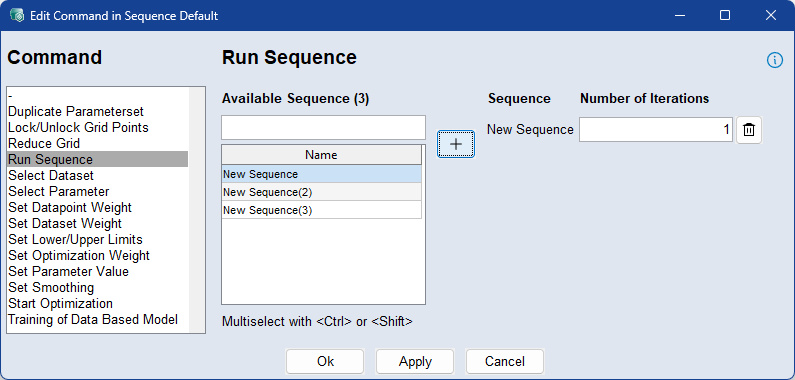Click the Apply button
Screen dimensions: 795x380
pos(415,361)
